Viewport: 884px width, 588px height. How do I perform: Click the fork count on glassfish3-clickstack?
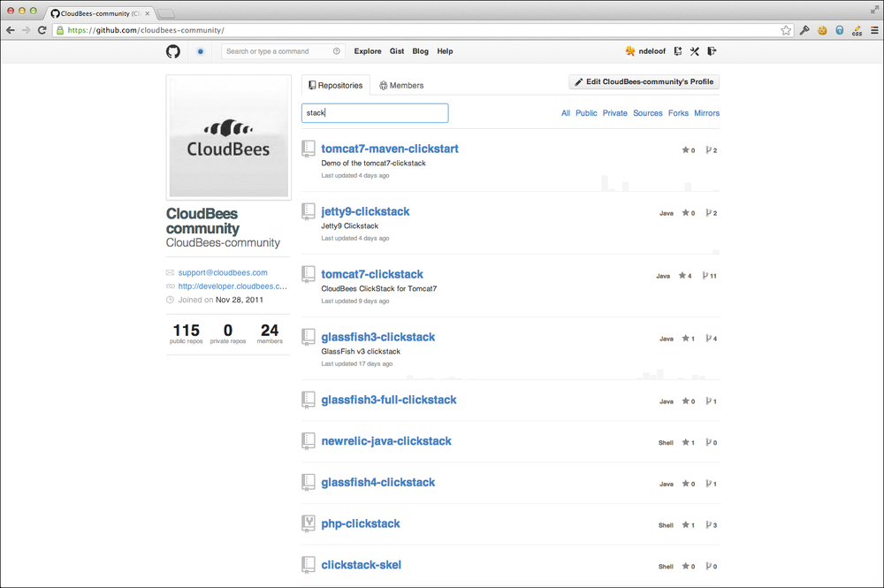(x=710, y=339)
